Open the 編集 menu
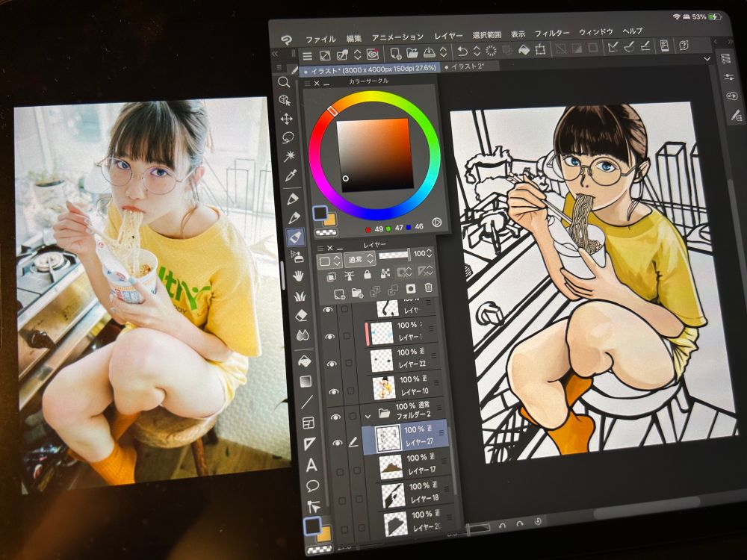Viewport: 747px width, 560px height. click(x=354, y=38)
